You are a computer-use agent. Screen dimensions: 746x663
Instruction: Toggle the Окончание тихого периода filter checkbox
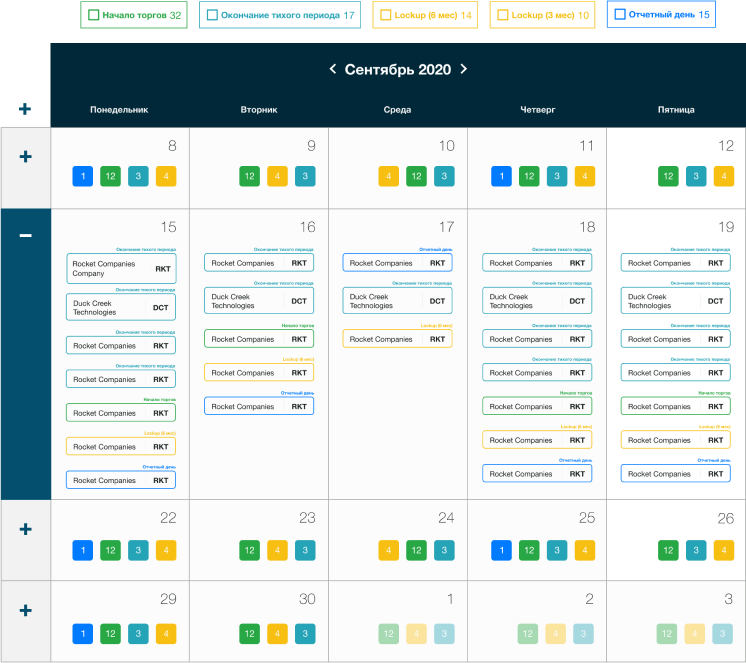tap(212, 15)
